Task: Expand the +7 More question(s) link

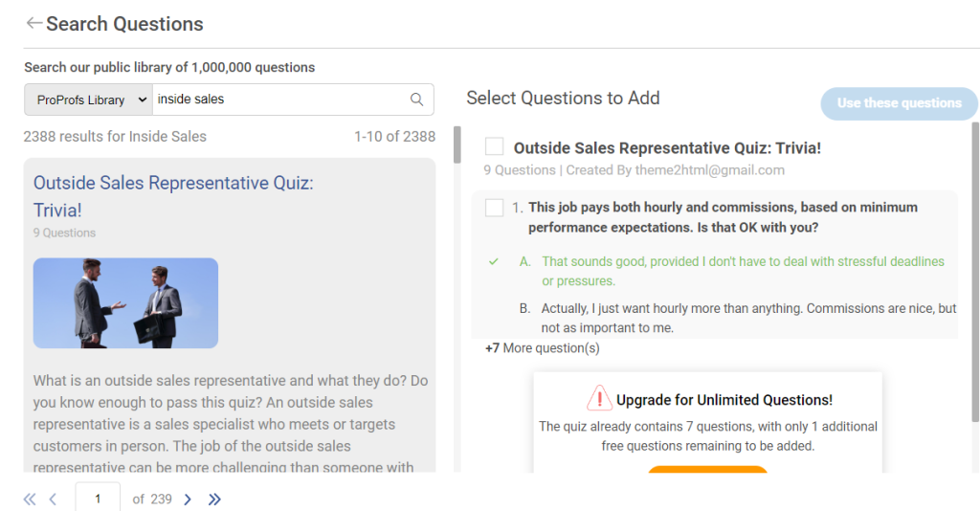Action: (543, 348)
